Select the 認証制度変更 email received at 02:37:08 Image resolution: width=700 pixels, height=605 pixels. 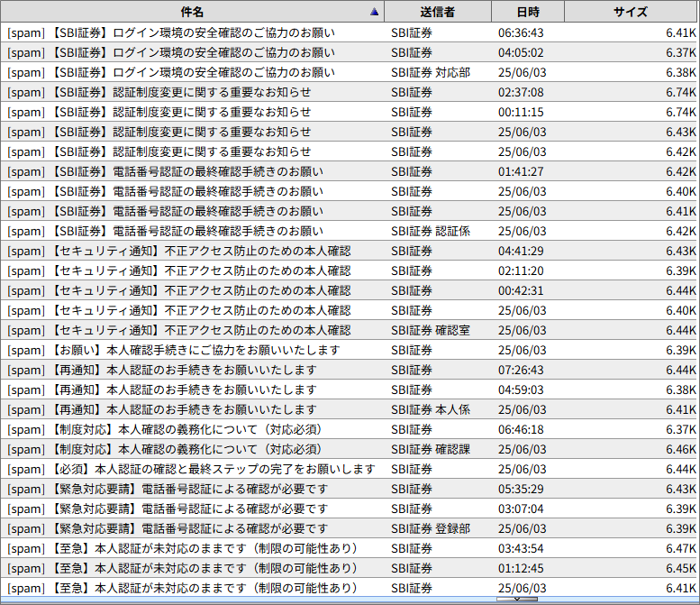click(349, 92)
